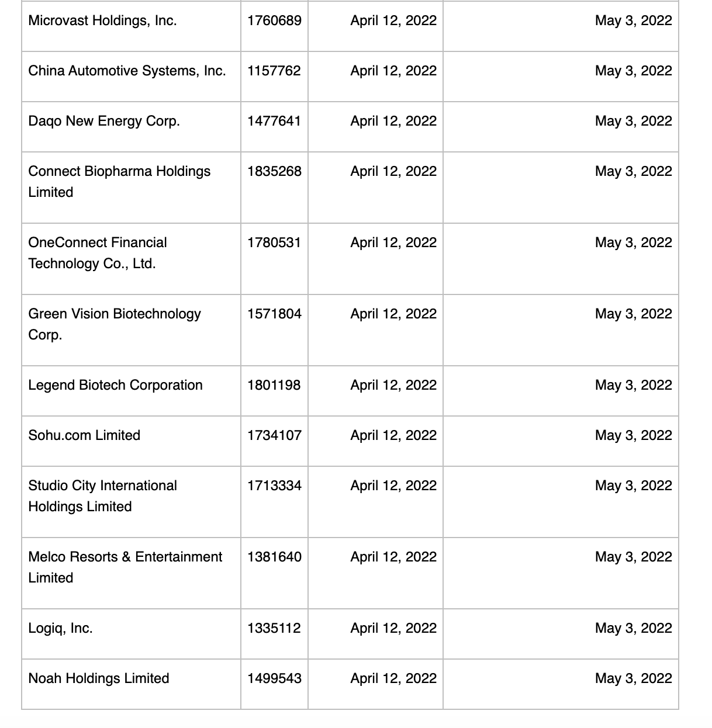
Task: Click May 3, 2022 in Noah Holdings row
Action: [633, 679]
